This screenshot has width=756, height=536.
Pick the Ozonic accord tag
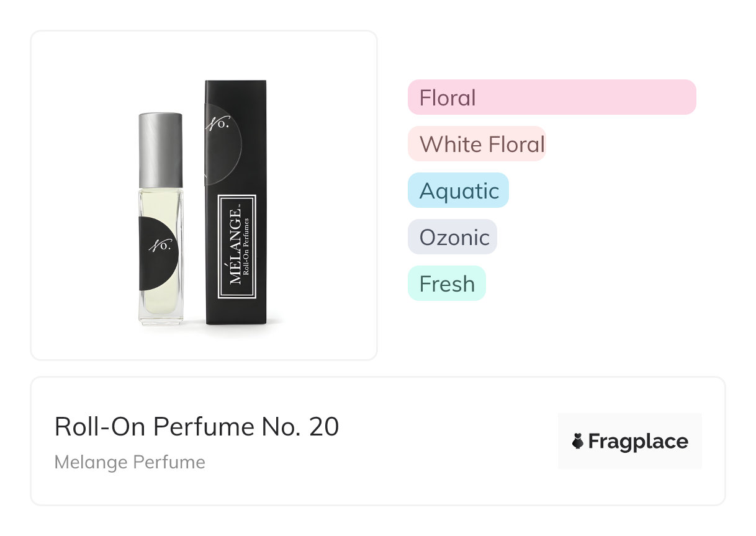coord(452,237)
